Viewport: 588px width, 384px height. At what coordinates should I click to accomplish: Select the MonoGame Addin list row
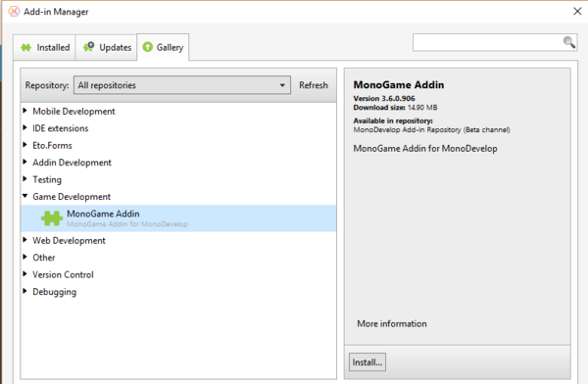(x=178, y=218)
